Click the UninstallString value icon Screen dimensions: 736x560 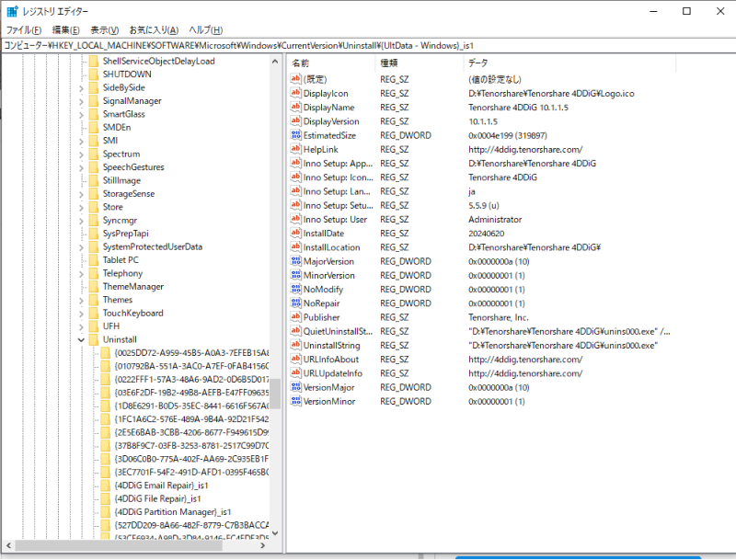(295, 345)
